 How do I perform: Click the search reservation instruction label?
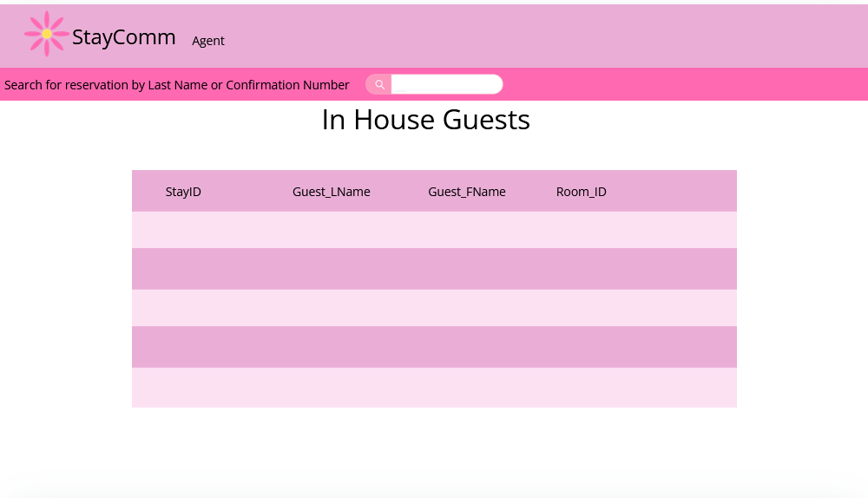pos(177,85)
